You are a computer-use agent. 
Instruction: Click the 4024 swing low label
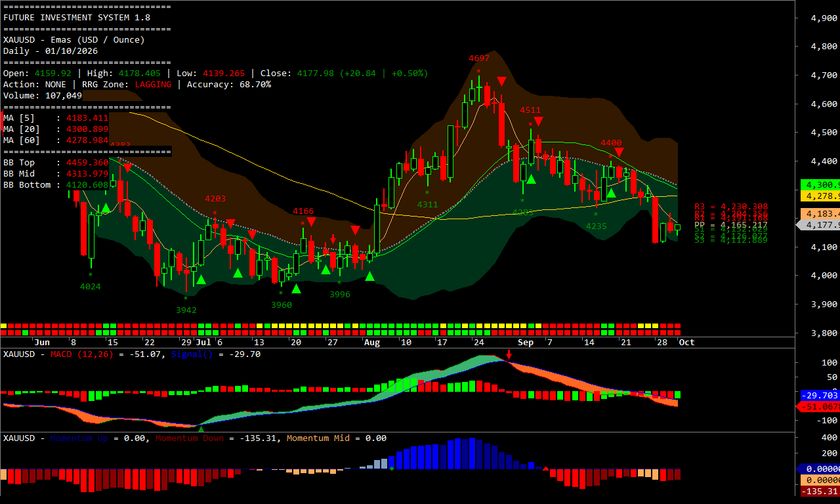coord(91,287)
